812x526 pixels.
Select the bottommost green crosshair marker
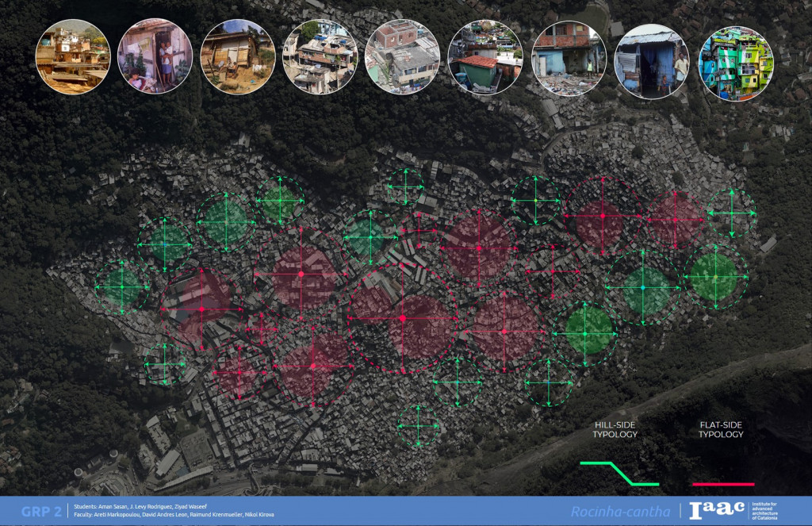(x=418, y=426)
